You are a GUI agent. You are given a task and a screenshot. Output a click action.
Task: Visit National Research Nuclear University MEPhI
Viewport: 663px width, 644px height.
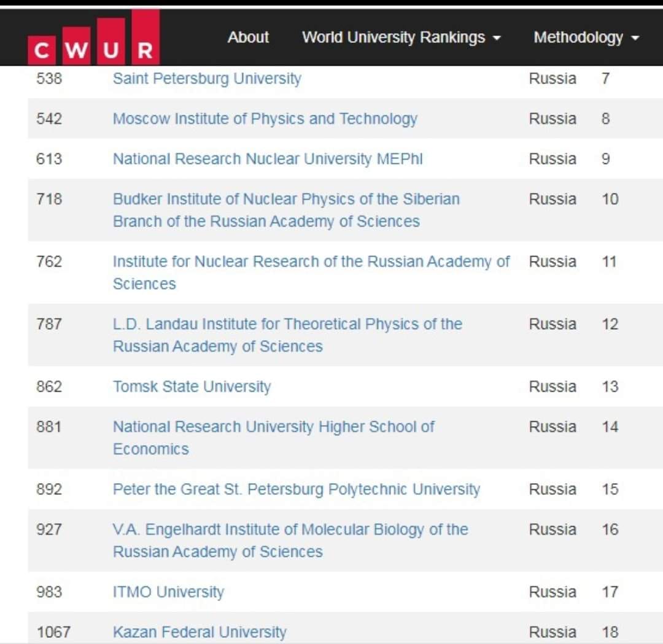point(268,159)
